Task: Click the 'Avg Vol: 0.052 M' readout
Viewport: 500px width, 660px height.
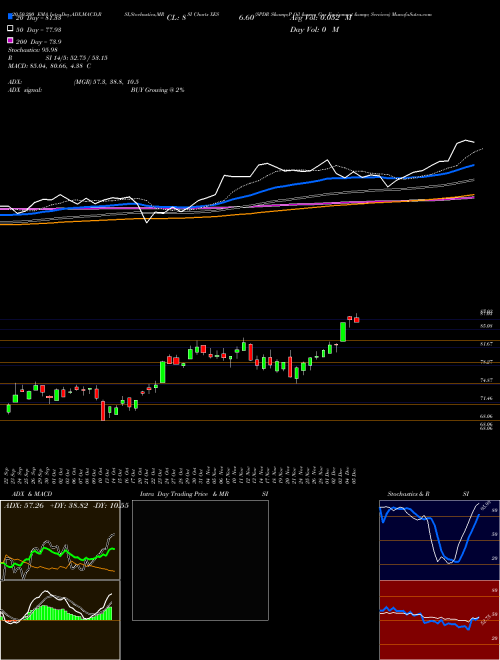Action: (321, 18)
